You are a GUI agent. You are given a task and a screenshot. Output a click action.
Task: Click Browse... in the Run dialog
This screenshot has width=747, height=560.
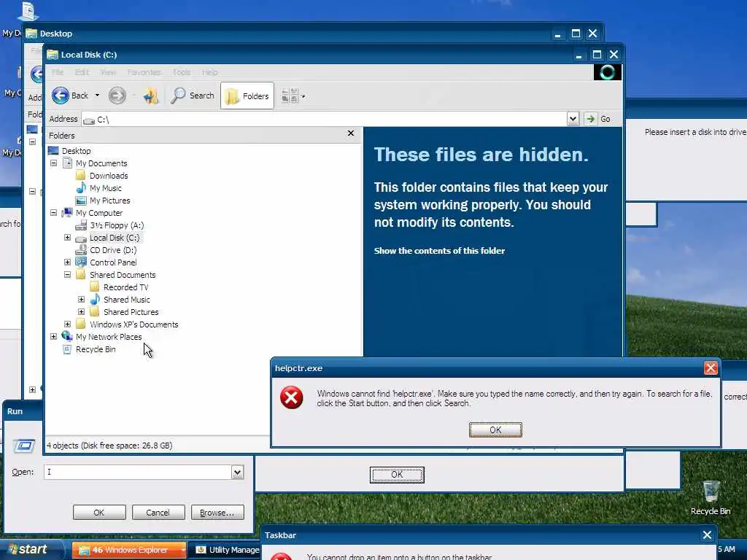click(x=217, y=513)
